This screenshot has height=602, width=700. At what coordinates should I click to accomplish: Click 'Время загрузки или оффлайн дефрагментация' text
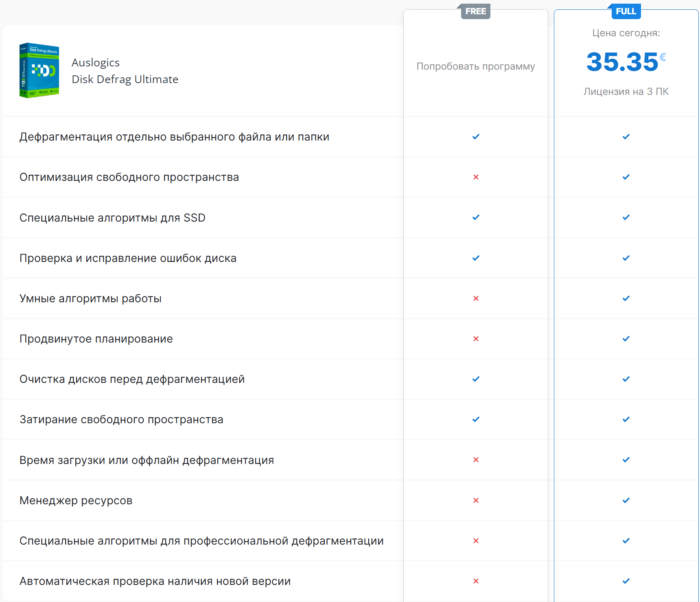(x=147, y=460)
